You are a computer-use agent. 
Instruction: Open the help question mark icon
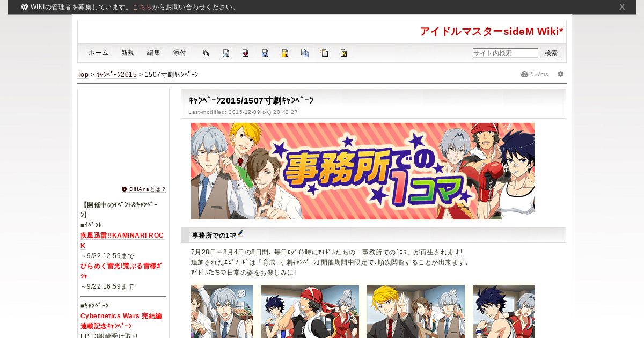(x=344, y=53)
